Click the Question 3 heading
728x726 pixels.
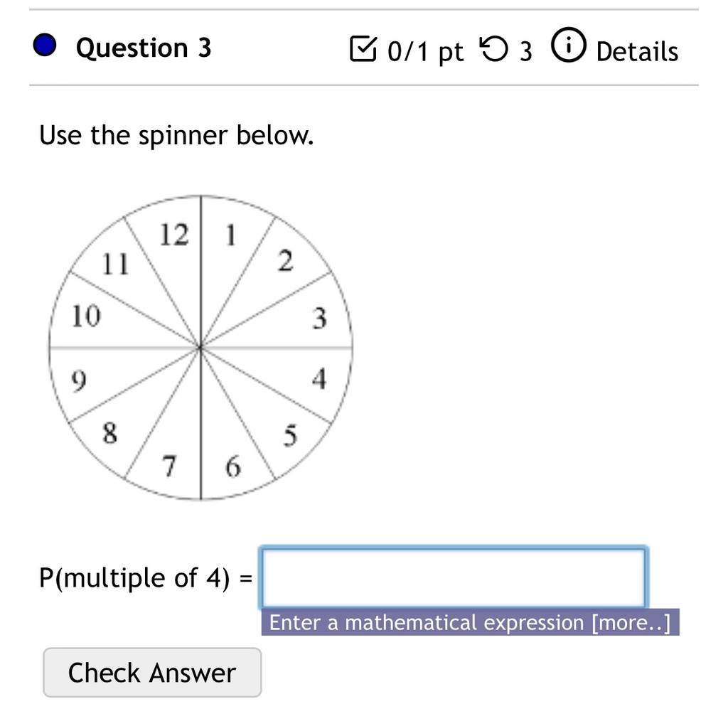pyautogui.click(x=144, y=48)
